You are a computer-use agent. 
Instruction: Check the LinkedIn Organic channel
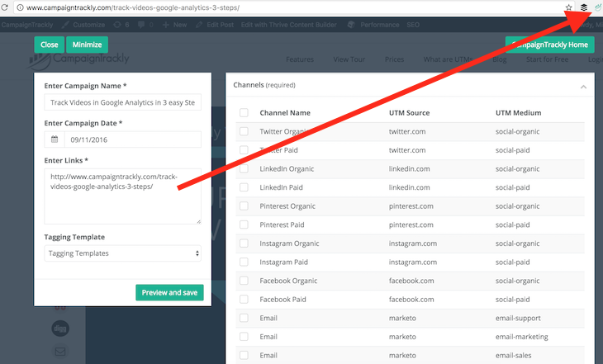(244, 168)
